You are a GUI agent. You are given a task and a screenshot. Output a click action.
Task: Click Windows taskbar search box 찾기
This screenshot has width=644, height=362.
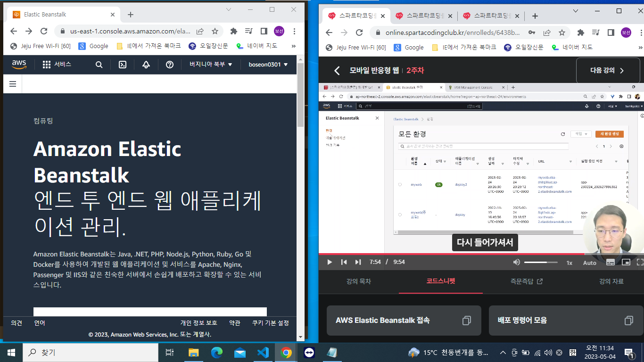tap(90, 352)
